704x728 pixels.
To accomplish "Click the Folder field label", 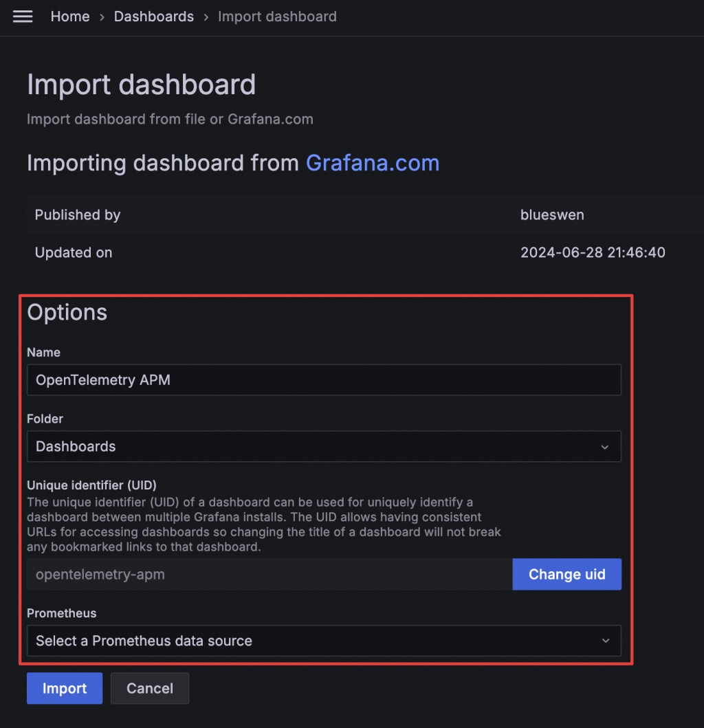I will 45,419.
